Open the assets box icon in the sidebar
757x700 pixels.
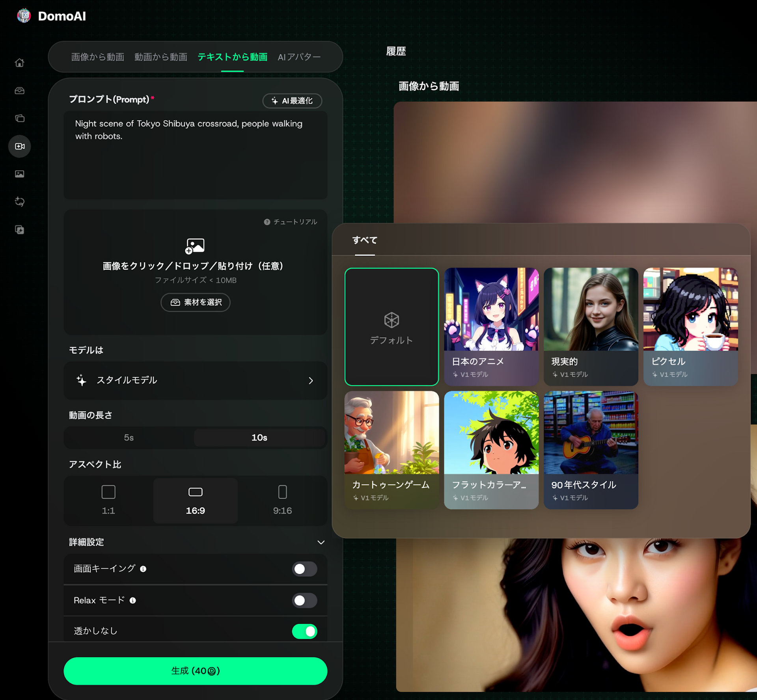20,91
